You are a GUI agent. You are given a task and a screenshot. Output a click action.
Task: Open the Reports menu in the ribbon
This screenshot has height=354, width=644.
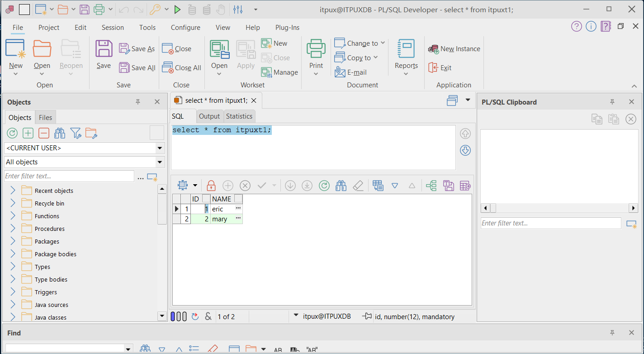point(406,57)
